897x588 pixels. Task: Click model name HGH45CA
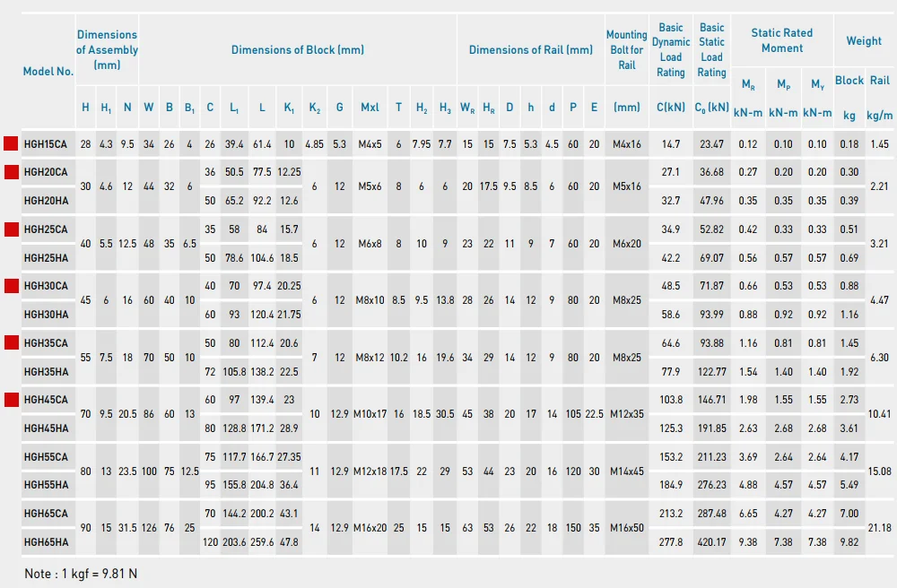pos(46,400)
